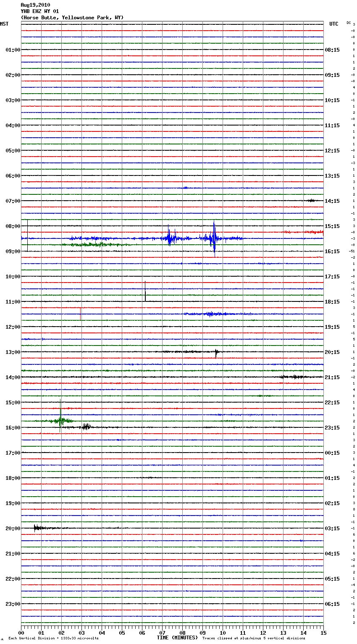Click the UTC time label "17:15"
The width and height of the screenshot is (357, 644).
(332, 277)
